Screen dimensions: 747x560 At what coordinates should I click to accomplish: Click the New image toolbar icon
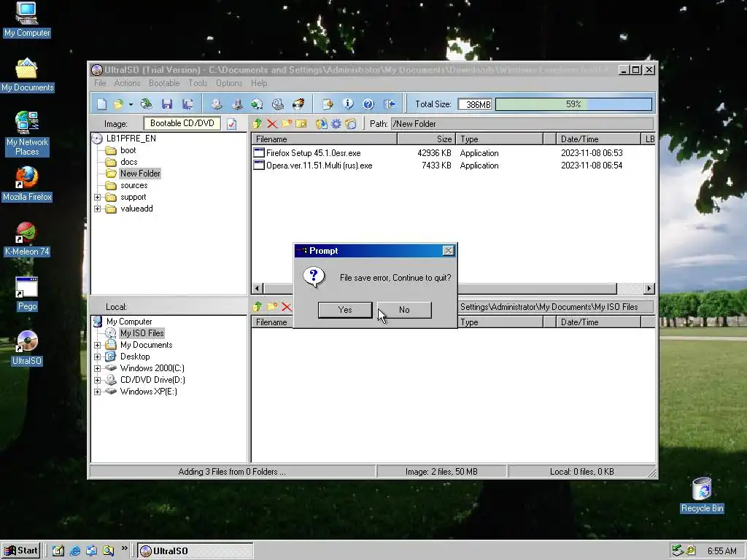point(101,104)
